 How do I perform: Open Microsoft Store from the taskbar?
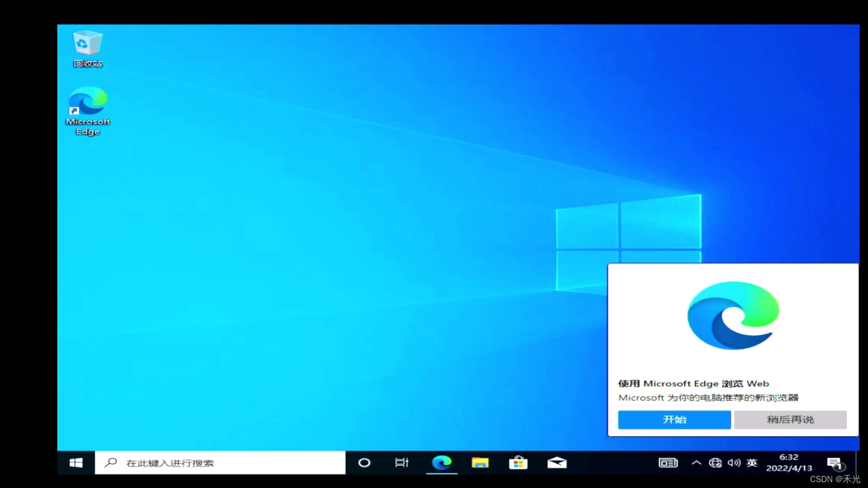(518, 463)
